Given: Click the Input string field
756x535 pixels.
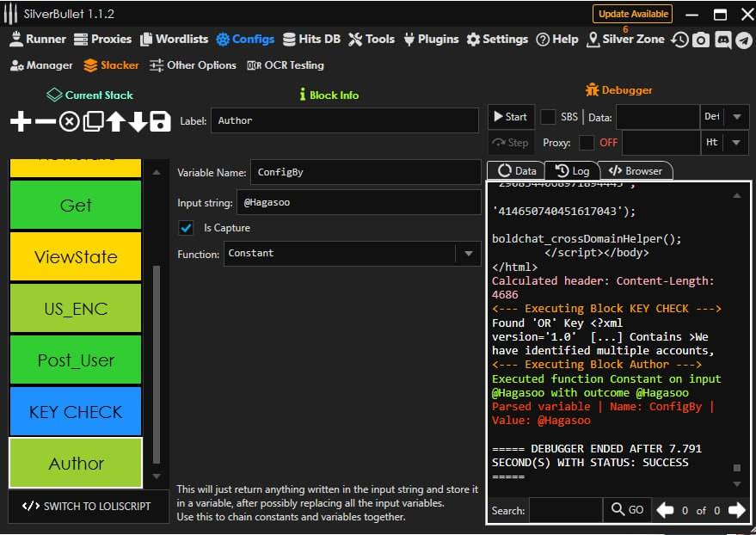Looking at the screenshot, I should point(357,203).
